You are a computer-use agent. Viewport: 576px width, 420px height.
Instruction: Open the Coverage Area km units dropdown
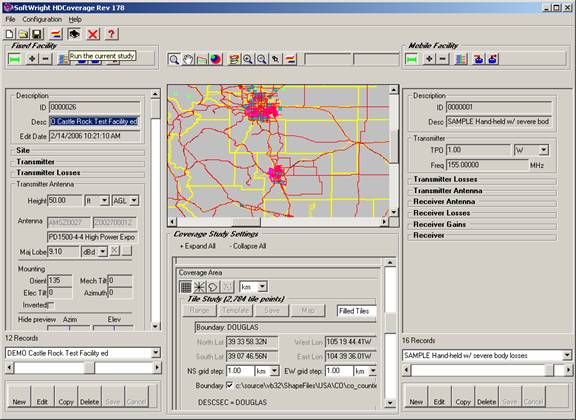click(262, 287)
